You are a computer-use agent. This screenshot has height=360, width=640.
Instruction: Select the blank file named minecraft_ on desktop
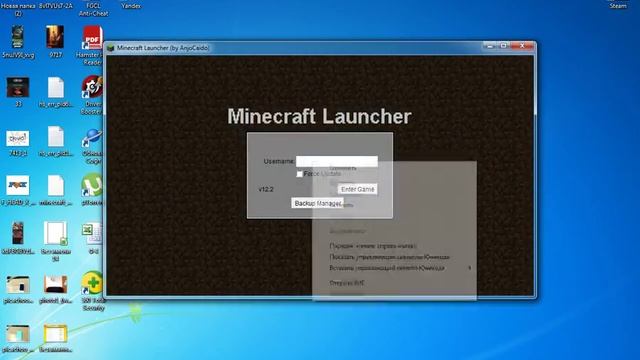pos(56,186)
